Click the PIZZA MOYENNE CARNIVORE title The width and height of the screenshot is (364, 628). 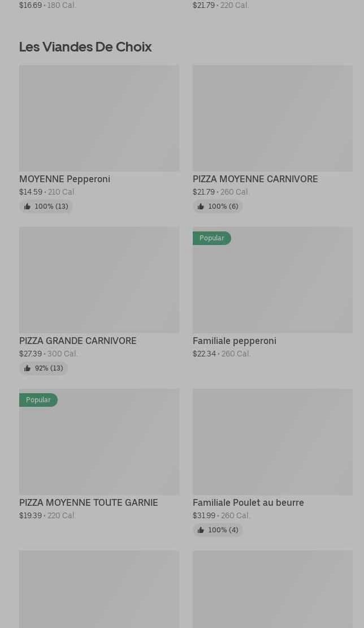coord(255,179)
